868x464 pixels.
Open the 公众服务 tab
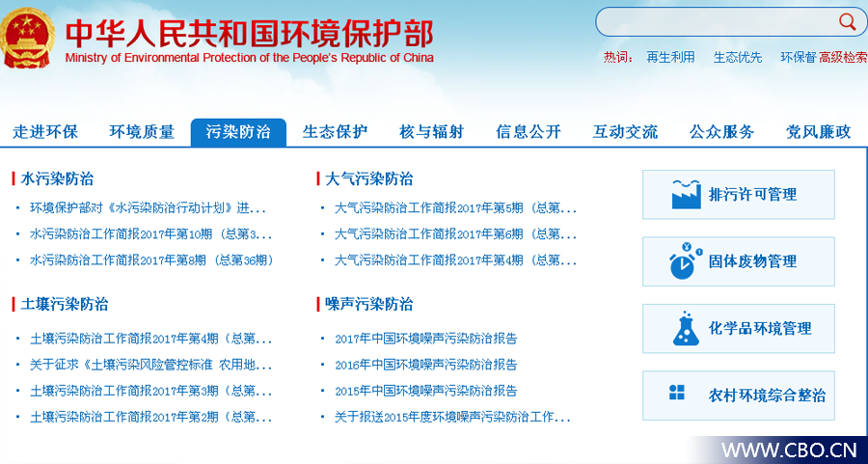point(721,132)
